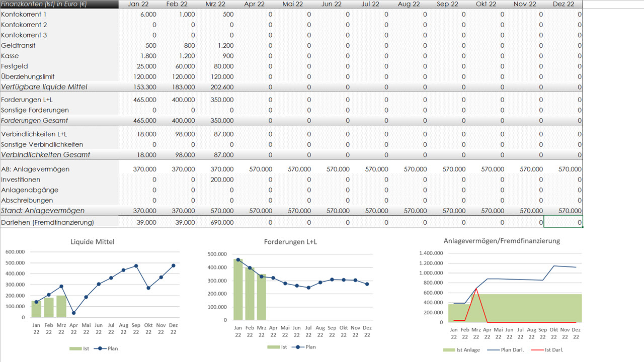The height and width of the screenshot is (362, 644).
Task: Click the Verfügbare liquide Mittel row label
Action: pos(44,87)
